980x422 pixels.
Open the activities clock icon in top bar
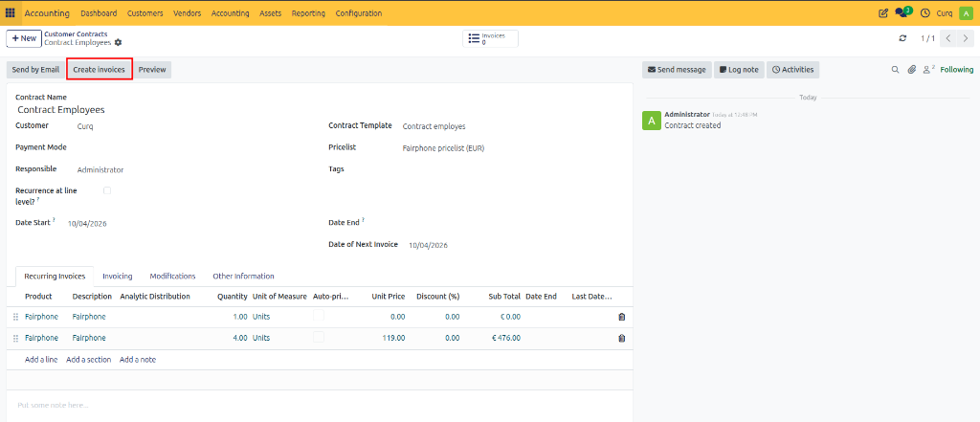point(925,12)
